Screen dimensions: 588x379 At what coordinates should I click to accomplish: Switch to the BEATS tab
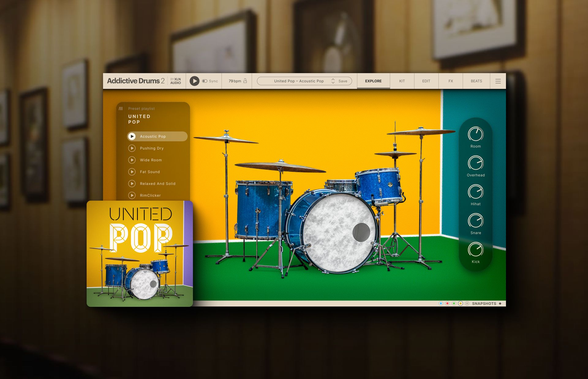click(476, 81)
